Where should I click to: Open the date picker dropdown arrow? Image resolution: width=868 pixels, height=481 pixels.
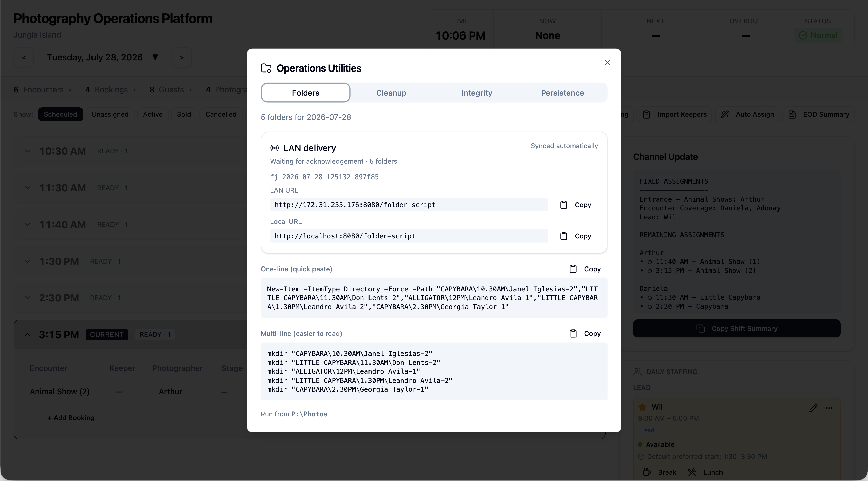pos(155,57)
